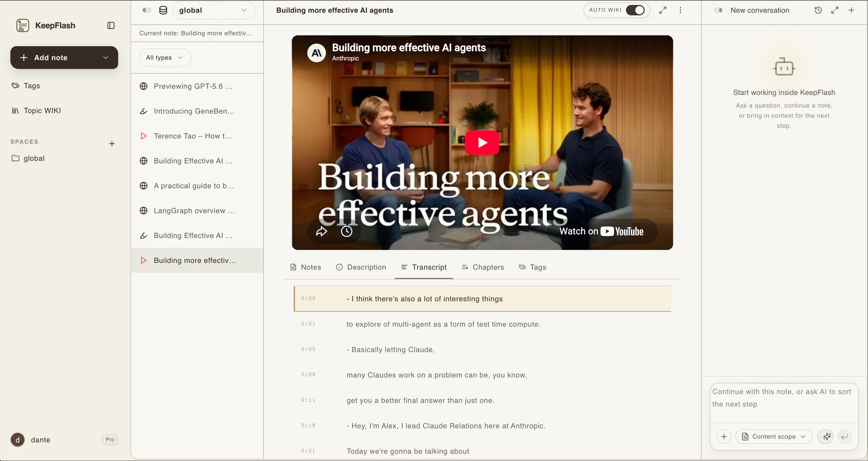Click the dante user avatar
This screenshot has height=461, width=868.
pyautogui.click(x=17, y=440)
